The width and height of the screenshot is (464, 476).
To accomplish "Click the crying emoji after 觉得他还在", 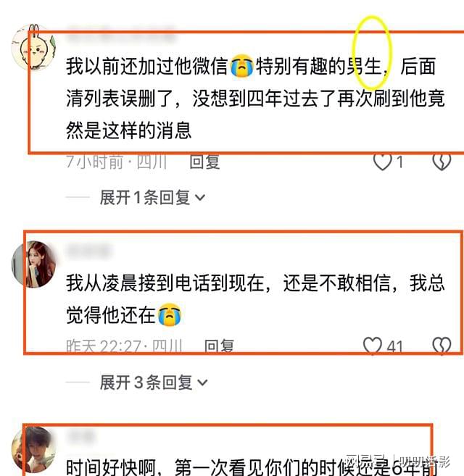I will pos(170,315).
